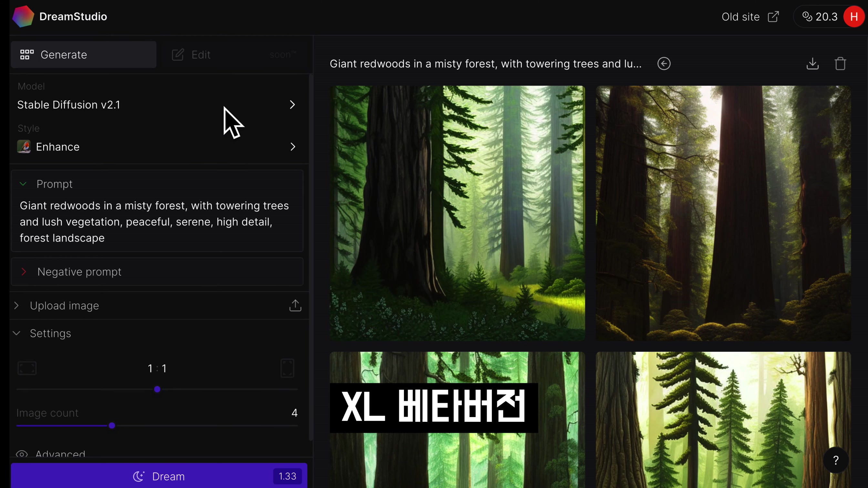Open the Enhance style selector
The height and width of the screenshot is (488, 868).
[x=157, y=147]
